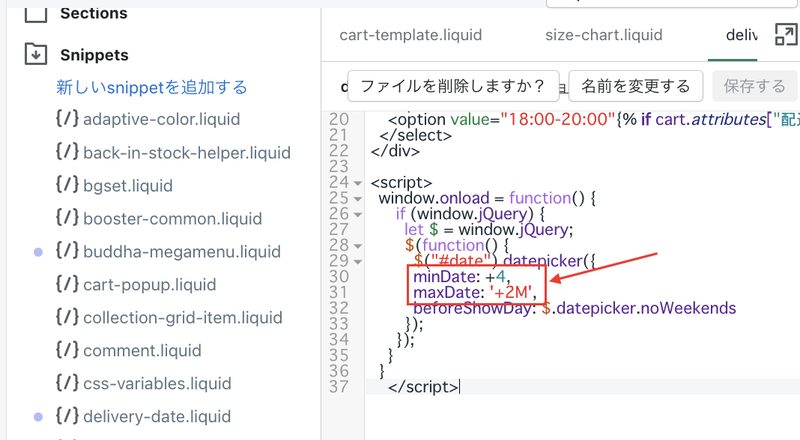Open css-variables.liquid snippet
Screen dimensions: 800x440
pyautogui.click(x=157, y=383)
